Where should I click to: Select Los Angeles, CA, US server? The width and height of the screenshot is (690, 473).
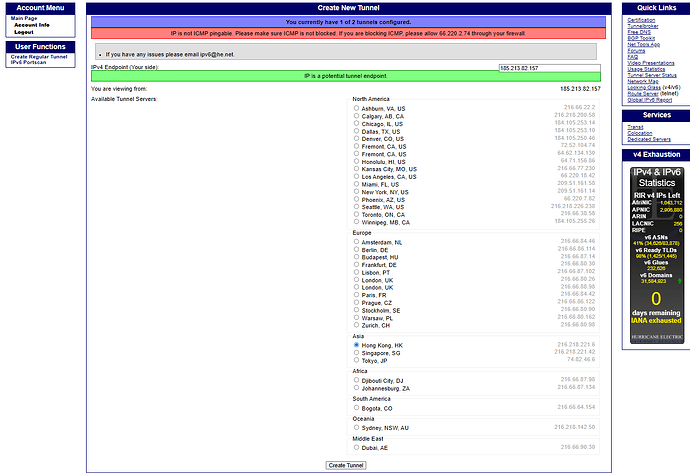coord(356,176)
